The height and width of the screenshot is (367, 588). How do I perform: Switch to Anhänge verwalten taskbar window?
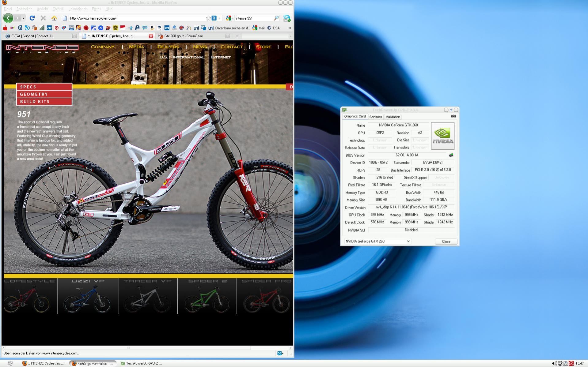tap(93, 364)
